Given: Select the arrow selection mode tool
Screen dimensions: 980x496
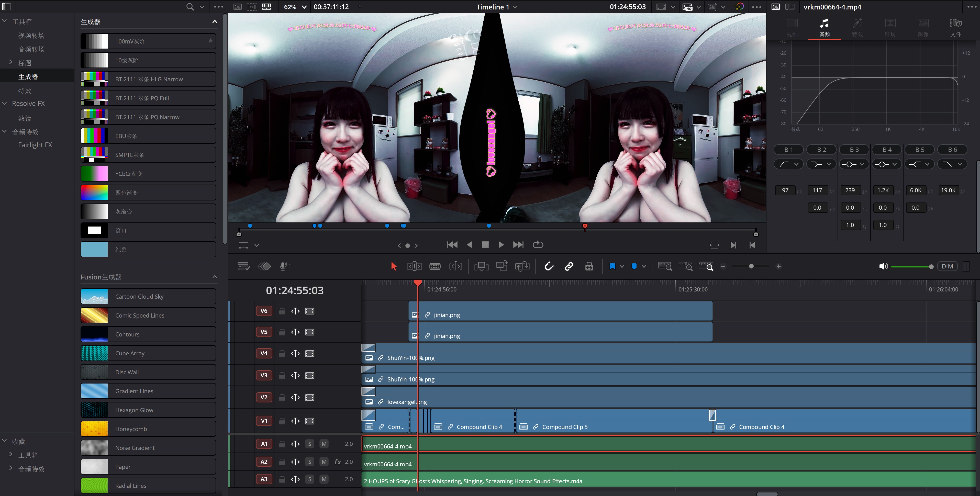Looking at the screenshot, I should pyautogui.click(x=394, y=266).
